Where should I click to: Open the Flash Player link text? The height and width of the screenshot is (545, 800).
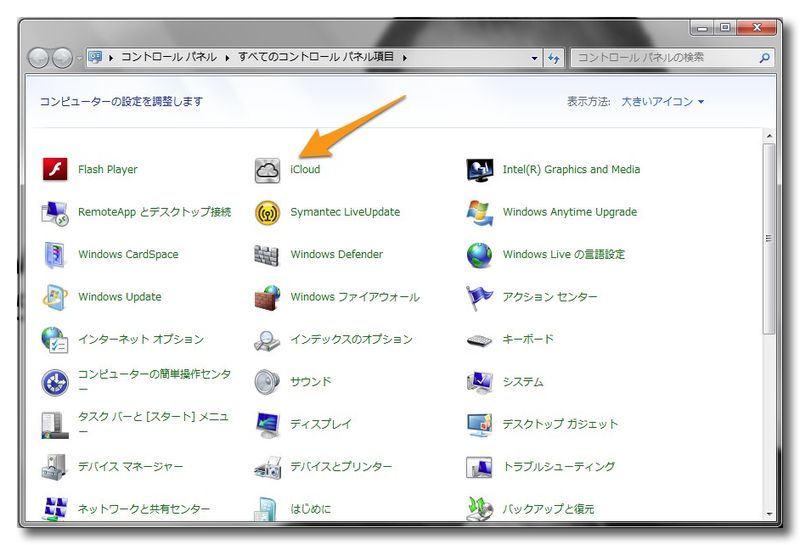107,169
